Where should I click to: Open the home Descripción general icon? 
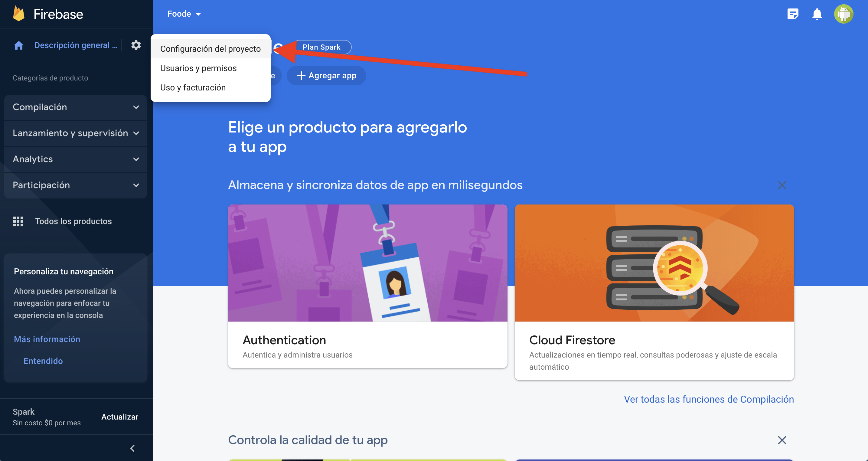(x=18, y=45)
